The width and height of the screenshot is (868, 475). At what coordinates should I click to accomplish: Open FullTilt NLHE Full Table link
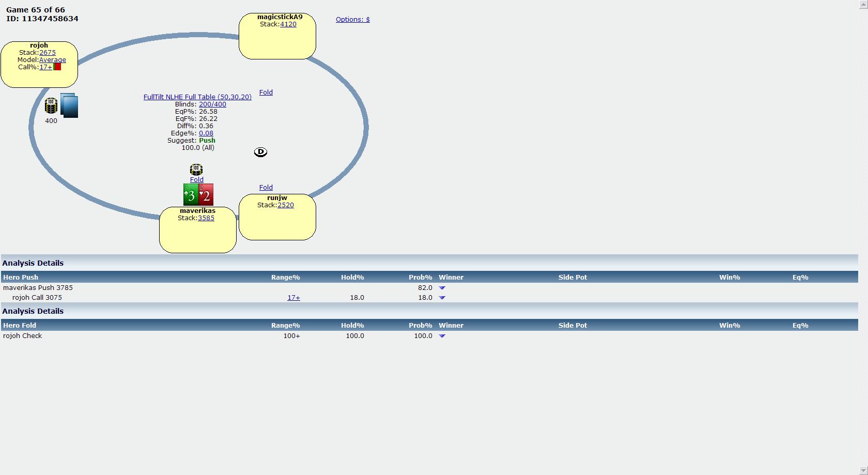pyautogui.click(x=197, y=97)
